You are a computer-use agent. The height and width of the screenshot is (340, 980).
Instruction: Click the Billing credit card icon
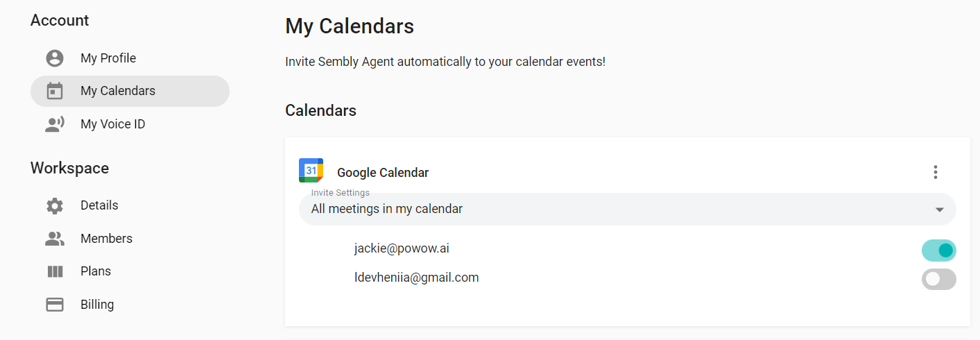tap(55, 305)
